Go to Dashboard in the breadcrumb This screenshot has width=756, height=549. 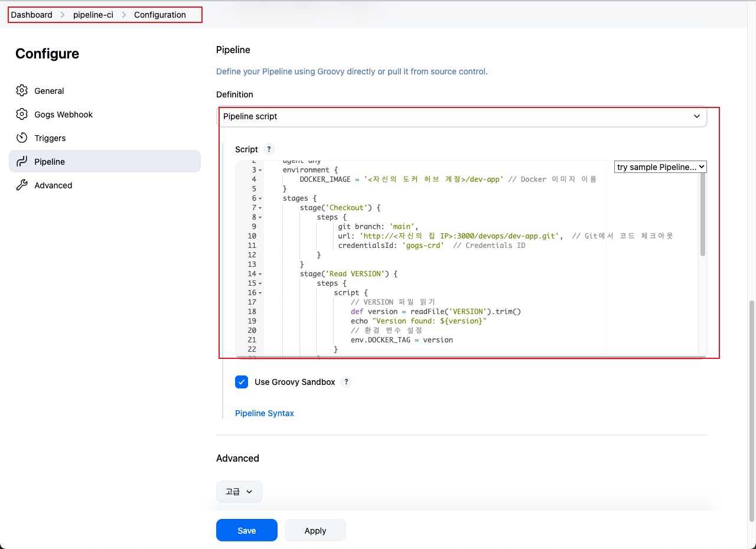point(31,15)
